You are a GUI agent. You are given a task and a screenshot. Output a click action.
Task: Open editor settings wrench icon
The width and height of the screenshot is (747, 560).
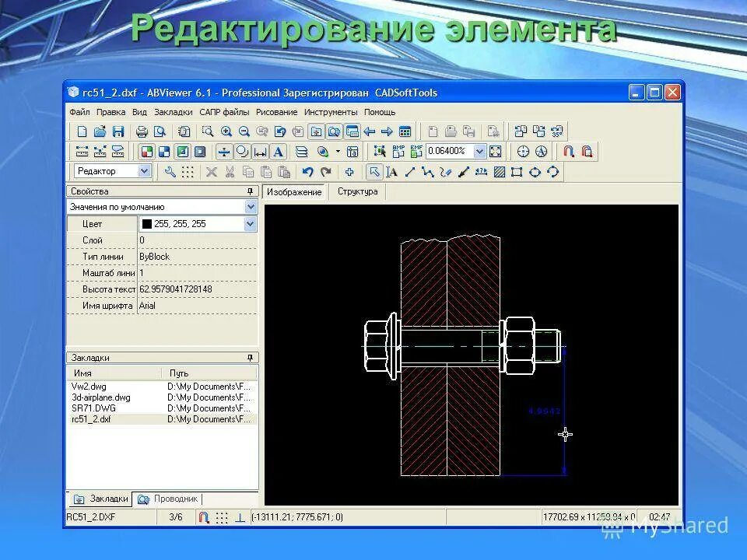click(170, 172)
